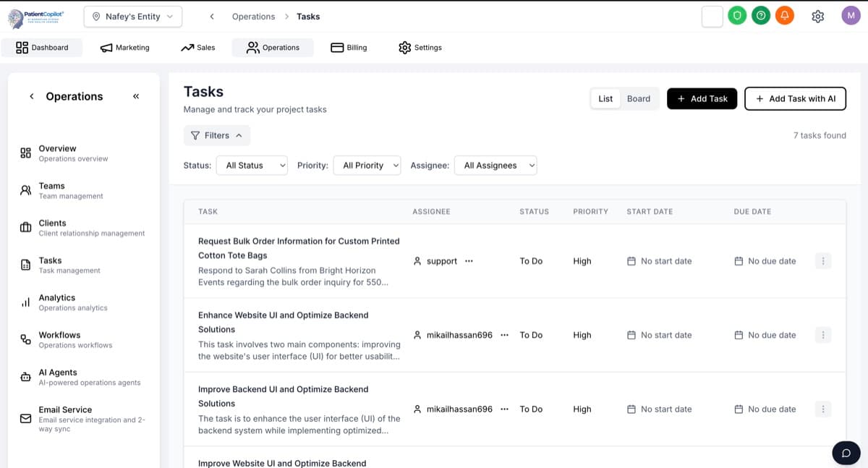The height and width of the screenshot is (468, 868).
Task: Collapse the Filters panel
Action: 217,135
